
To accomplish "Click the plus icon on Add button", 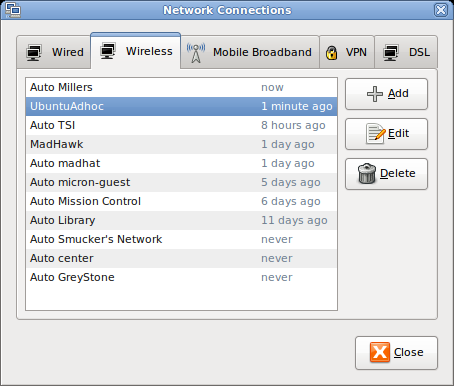I will point(375,94).
